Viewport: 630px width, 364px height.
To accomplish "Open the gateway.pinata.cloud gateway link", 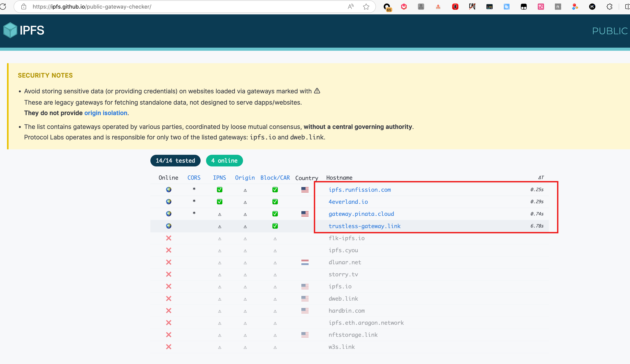I will click(361, 214).
